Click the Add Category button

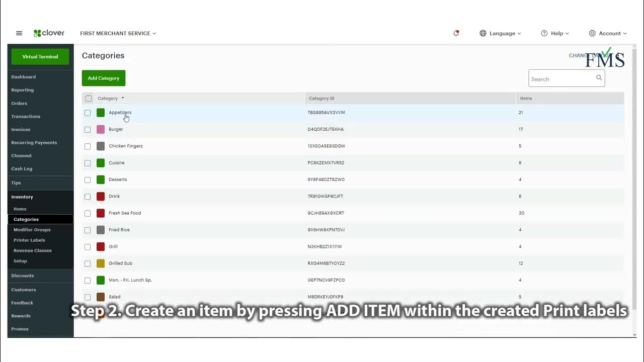pyautogui.click(x=104, y=78)
